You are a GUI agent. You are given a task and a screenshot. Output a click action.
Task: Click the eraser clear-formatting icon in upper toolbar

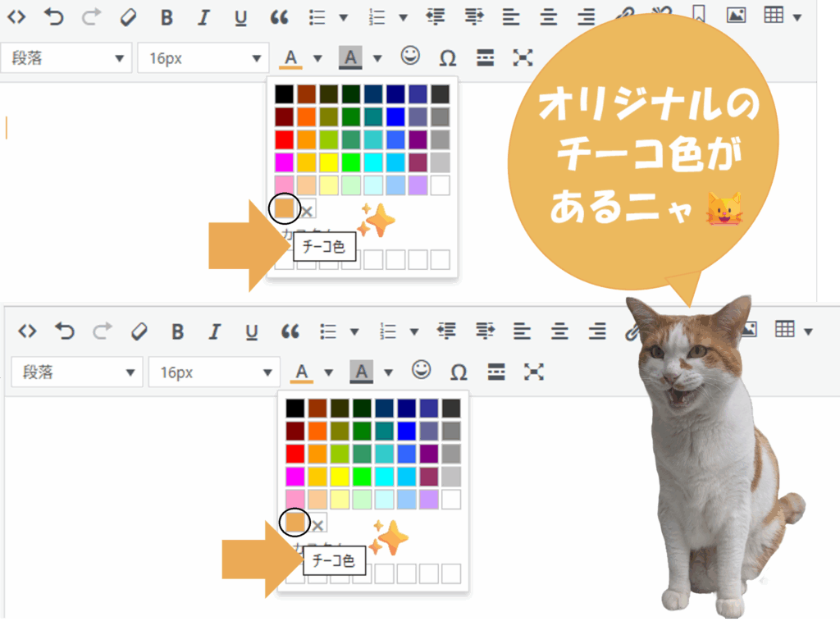tap(128, 17)
